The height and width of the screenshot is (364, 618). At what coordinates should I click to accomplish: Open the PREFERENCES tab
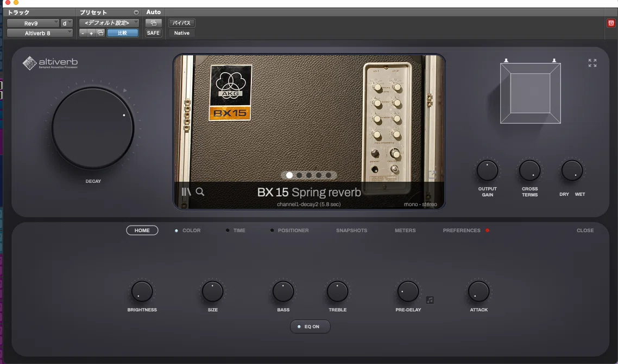[462, 231]
